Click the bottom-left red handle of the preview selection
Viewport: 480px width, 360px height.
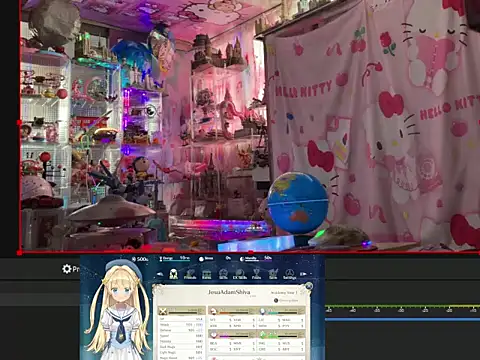click(x=19, y=253)
